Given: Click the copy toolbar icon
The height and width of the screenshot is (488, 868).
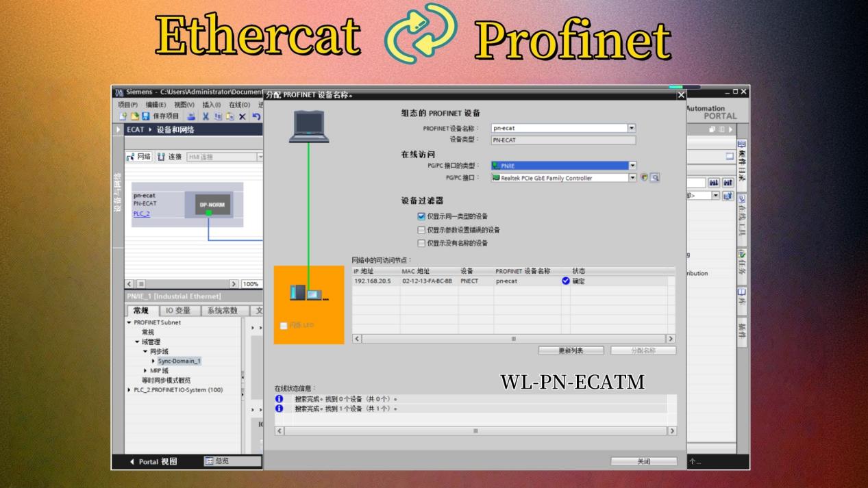Looking at the screenshot, I should click(218, 116).
